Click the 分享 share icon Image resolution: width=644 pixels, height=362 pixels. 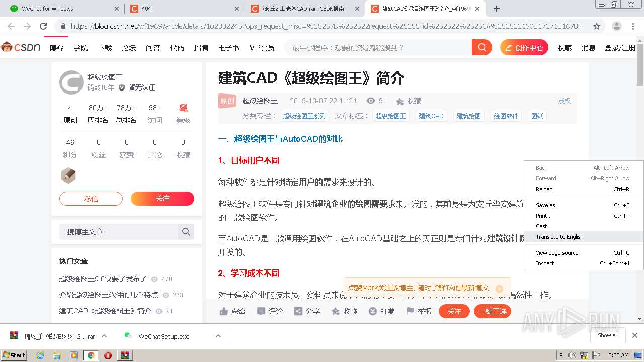(298, 311)
